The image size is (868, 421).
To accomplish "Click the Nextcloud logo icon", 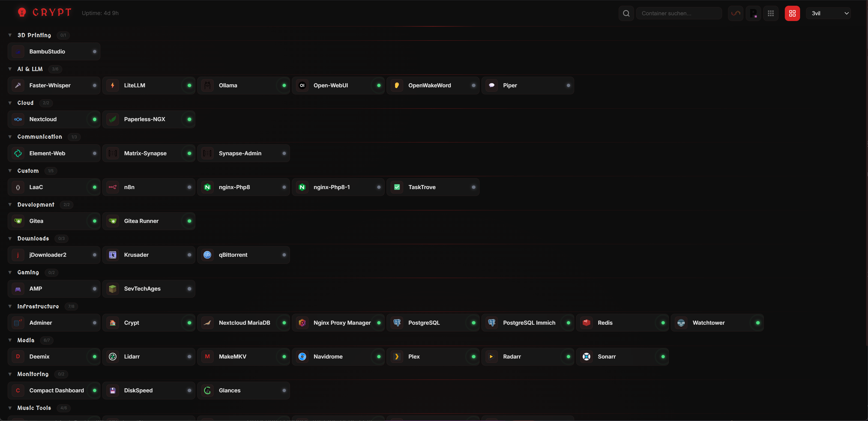I will (x=18, y=119).
